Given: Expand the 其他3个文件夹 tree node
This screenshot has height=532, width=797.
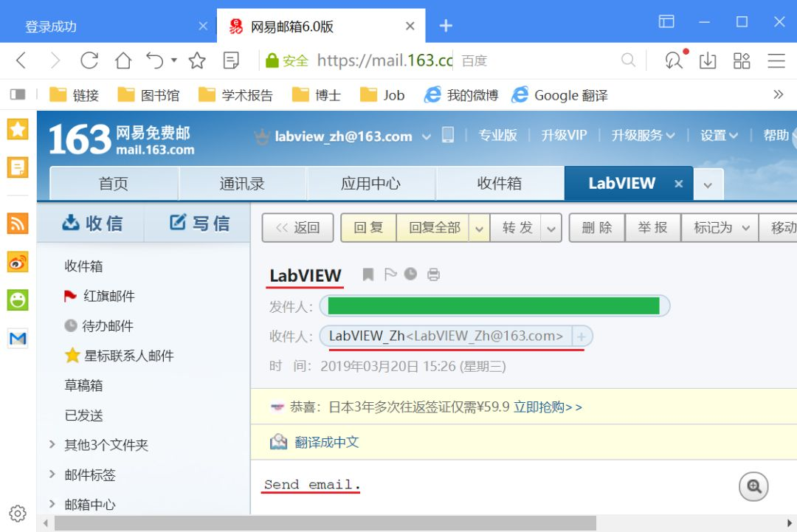Looking at the screenshot, I should [52, 445].
